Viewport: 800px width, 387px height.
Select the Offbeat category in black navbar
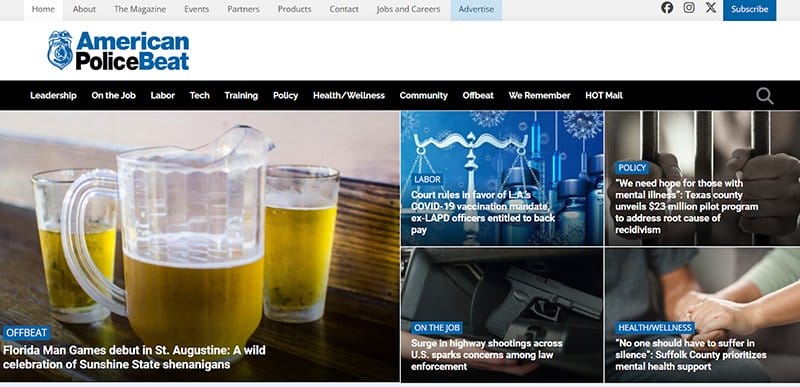click(478, 95)
